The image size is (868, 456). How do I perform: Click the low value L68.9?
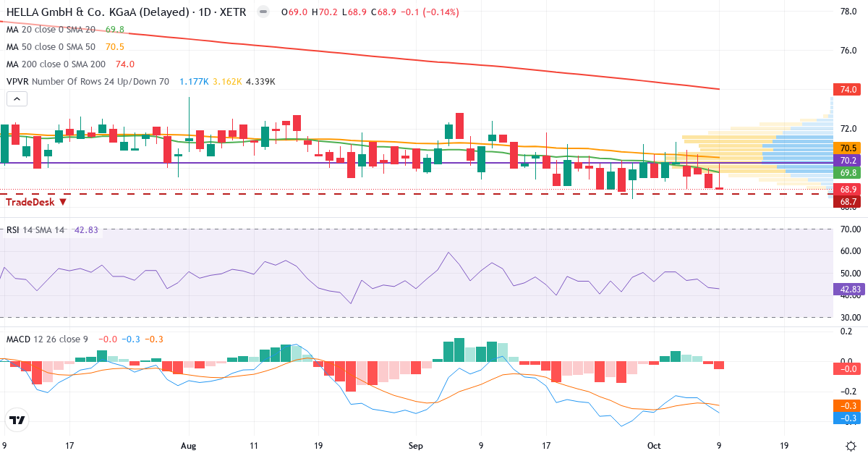click(354, 12)
